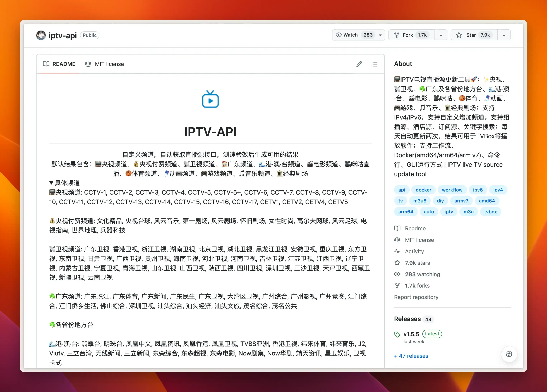Click the '各省份地方台' text line
The width and height of the screenshot is (547, 392).
click(x=71, y=325)
